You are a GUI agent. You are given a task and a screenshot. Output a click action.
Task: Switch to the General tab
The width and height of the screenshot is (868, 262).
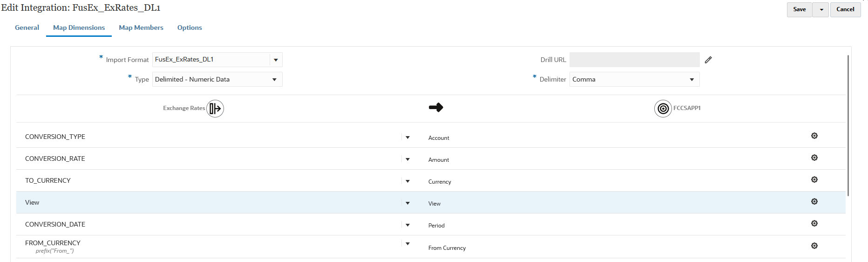(27, 28)
